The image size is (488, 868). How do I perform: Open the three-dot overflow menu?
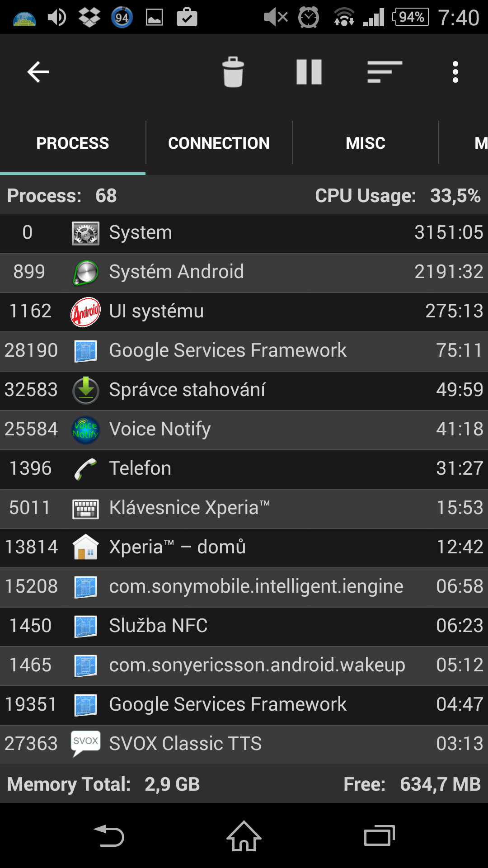pyautogui.click(x=455, y=72)
